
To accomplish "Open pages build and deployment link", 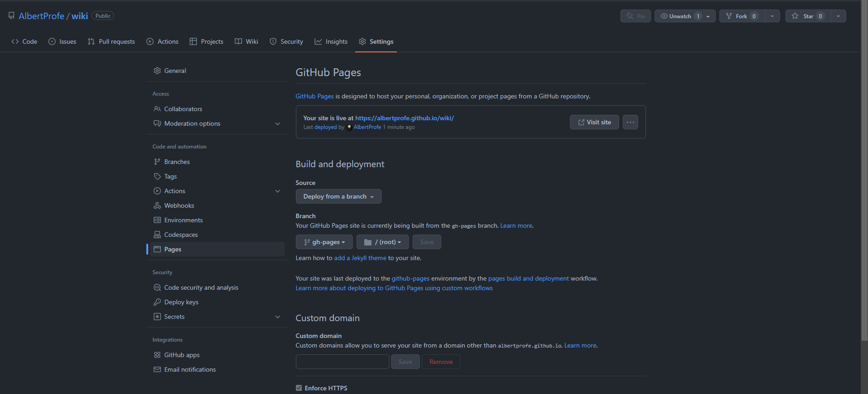I will coord(528,278).
